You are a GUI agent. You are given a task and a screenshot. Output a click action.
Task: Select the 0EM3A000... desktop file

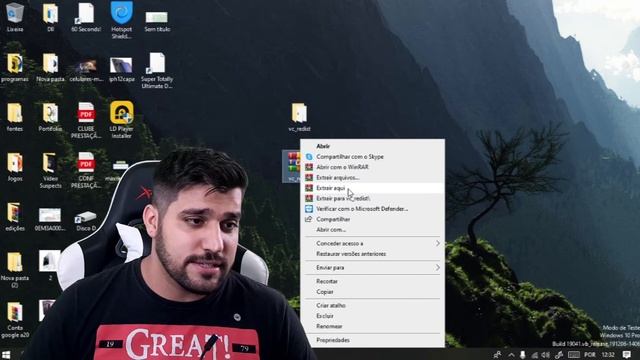(50, 220)
